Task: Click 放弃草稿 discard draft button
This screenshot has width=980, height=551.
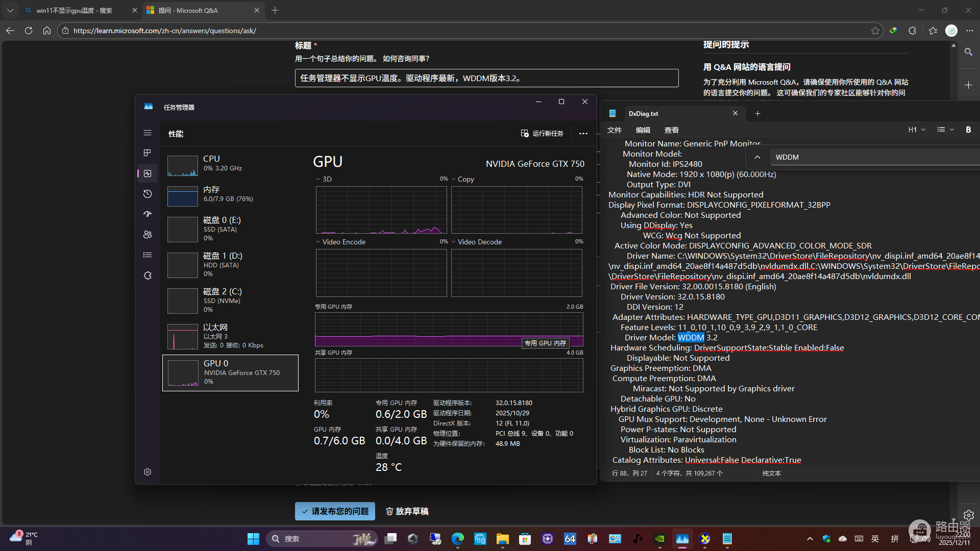Action: pyautogui.click(x=407, y=511)
